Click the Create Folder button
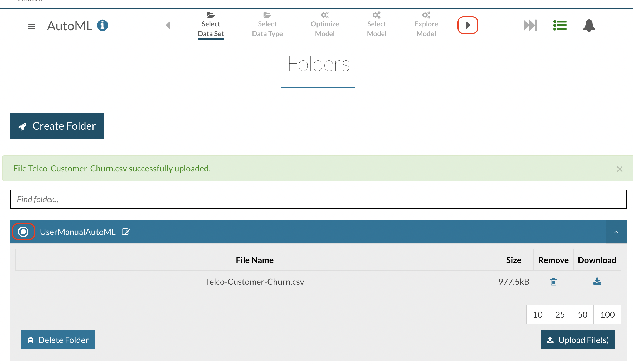 57,126
